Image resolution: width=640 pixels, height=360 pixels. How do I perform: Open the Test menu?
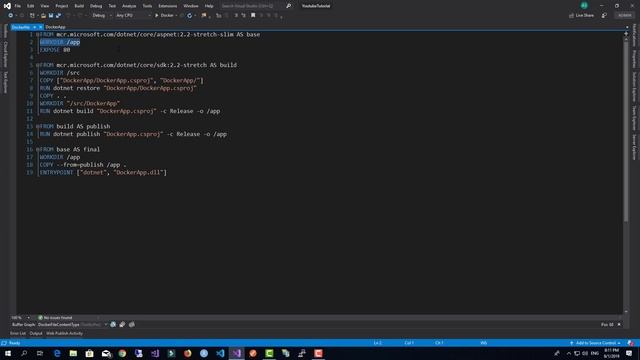tap(112, 6)
